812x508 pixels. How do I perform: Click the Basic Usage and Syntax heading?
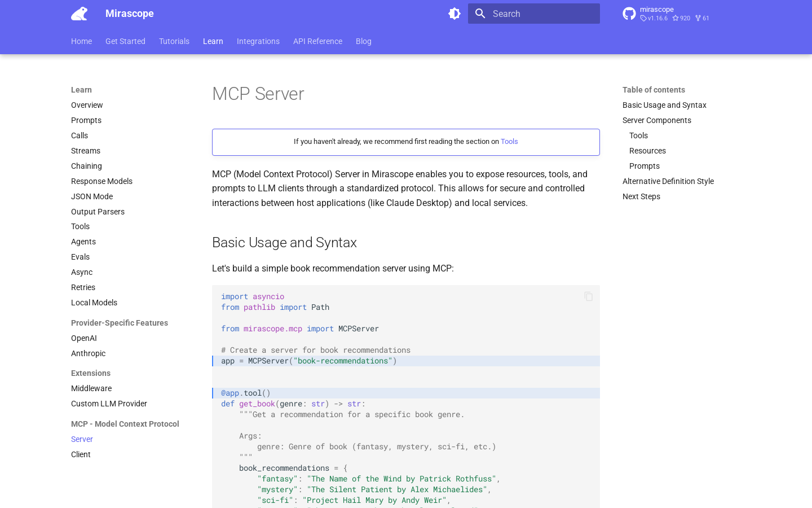284,243
